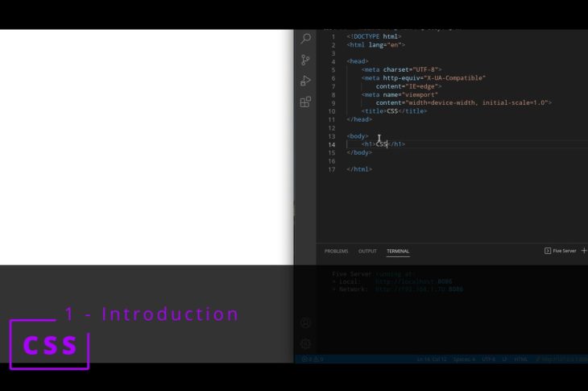Switch to the OUTPUT tab
This screenshot has height=391, width=588.
click(367, 251)
